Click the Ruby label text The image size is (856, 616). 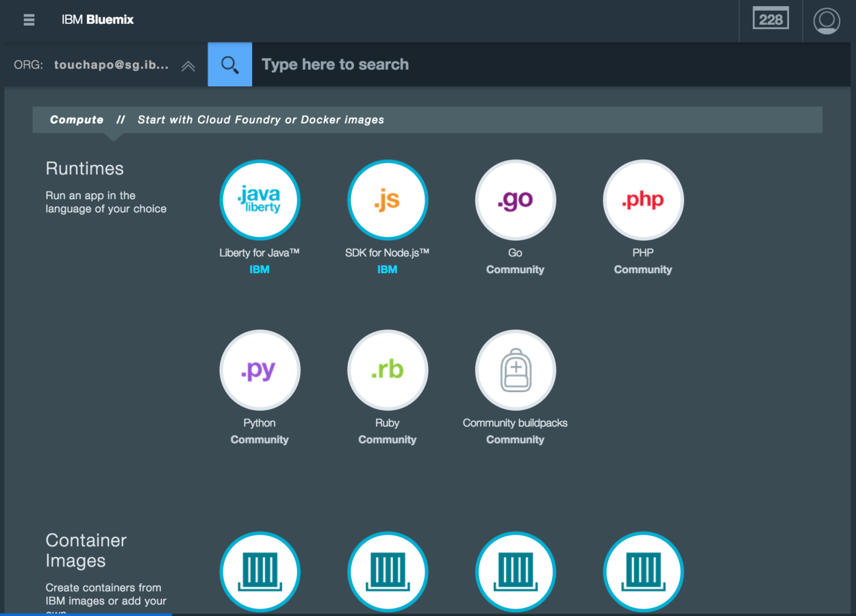(388, 423)
